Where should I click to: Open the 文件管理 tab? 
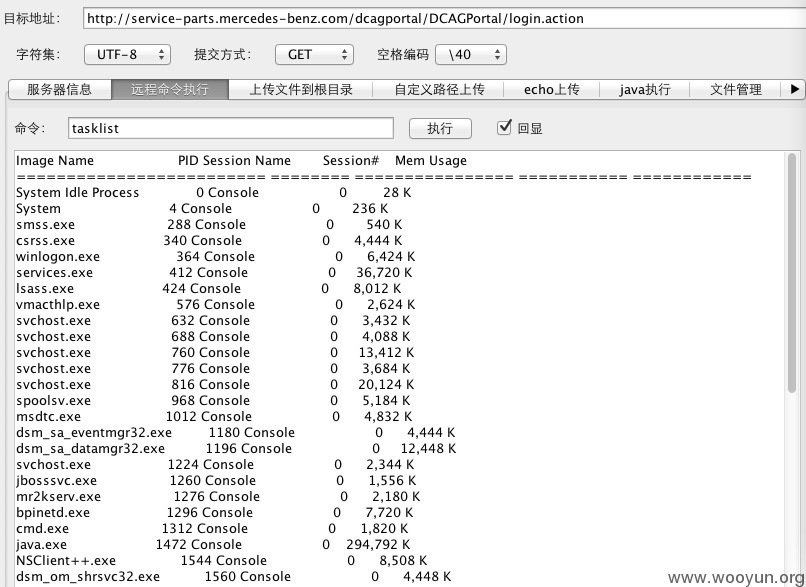pos(736,89)
